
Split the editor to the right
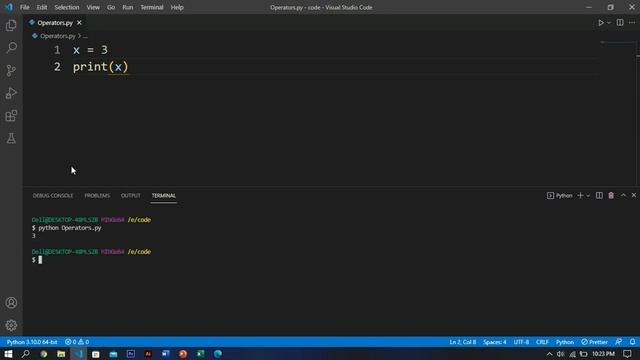click(620, 23)
